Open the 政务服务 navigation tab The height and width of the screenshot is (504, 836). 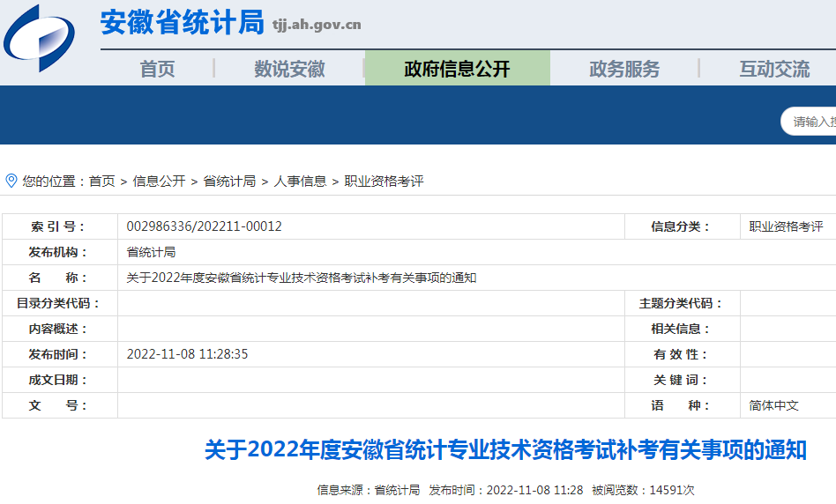tap(624, 69)
